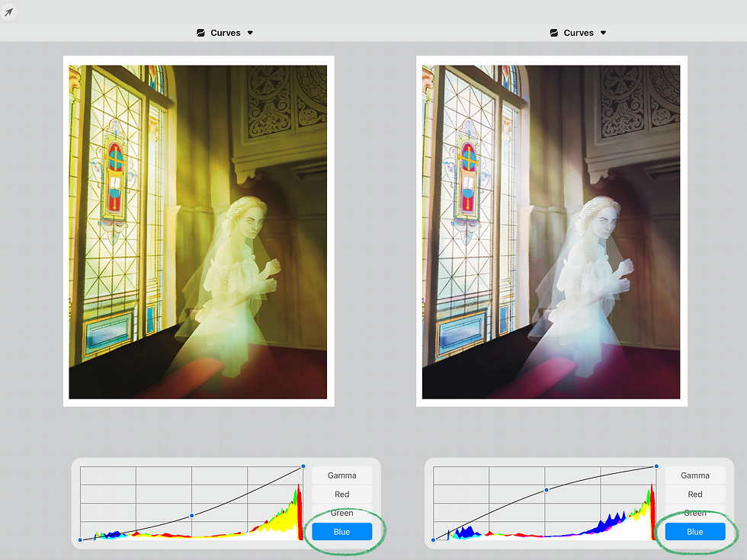This screenshot has width=747, height=560.
Task: Select Gamma channel in the right curves panel
Action: pyautogui.click(x=695, y=475)
